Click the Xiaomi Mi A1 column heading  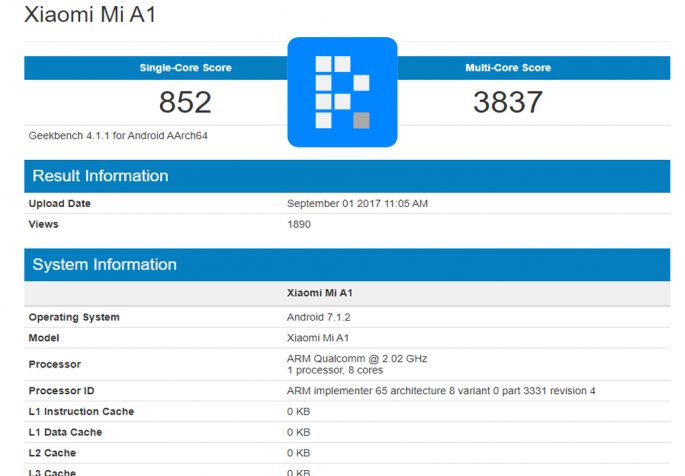pyautogui.click(x=319, y=294)
